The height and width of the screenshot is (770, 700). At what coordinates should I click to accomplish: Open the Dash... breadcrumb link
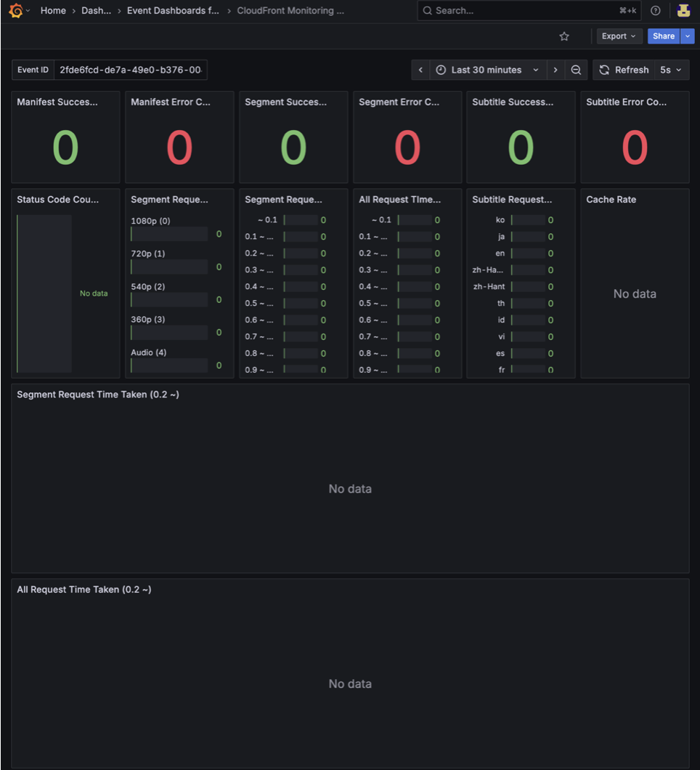(x=96, y=10)
